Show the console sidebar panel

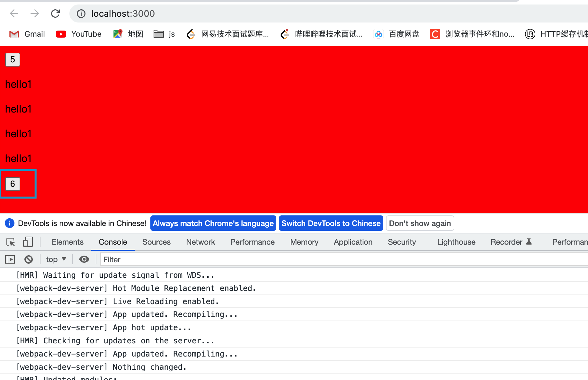[10, 259]
